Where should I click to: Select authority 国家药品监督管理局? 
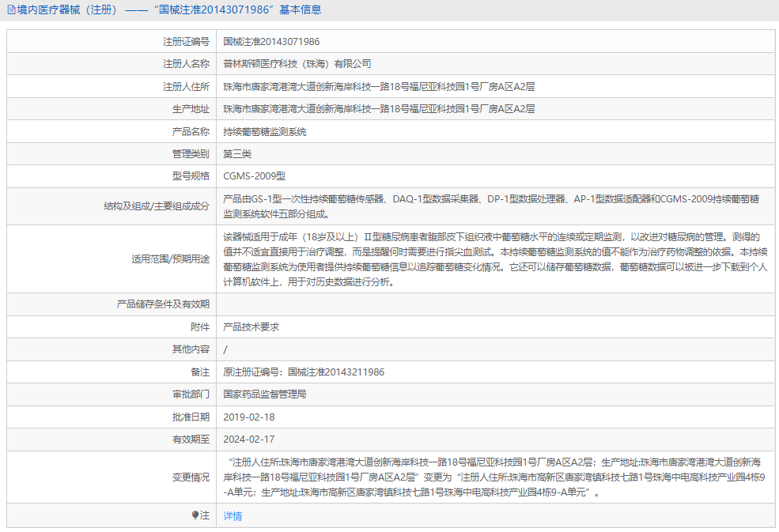265,394
